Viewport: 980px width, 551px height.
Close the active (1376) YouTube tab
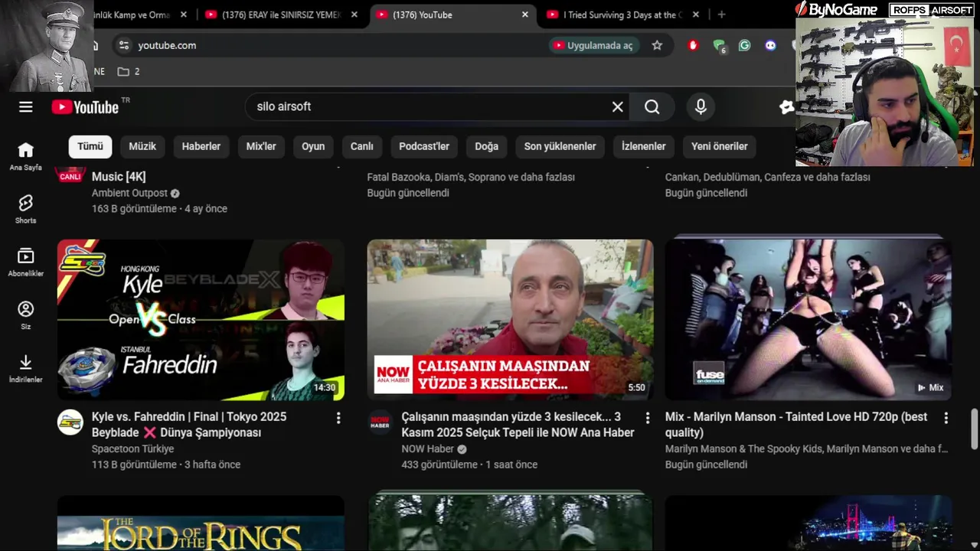coord(525,15)
